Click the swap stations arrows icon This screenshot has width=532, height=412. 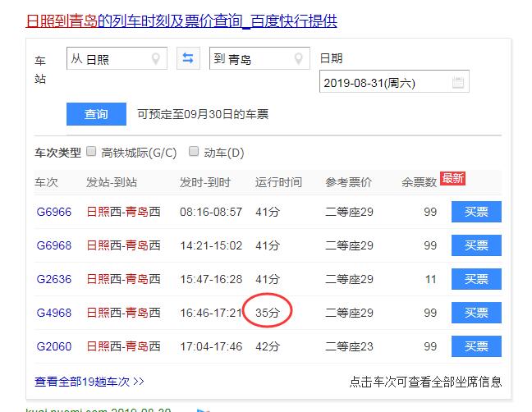[188, 58]
